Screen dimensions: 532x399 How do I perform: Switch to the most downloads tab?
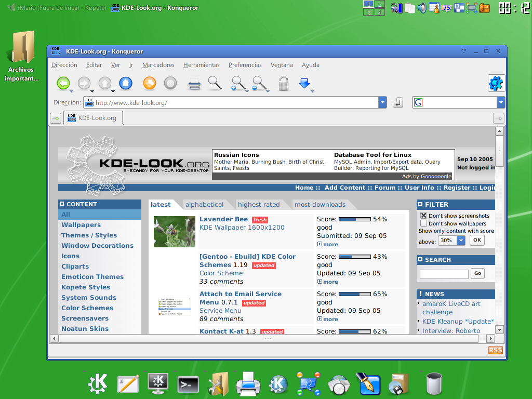[x=320, y=205]
